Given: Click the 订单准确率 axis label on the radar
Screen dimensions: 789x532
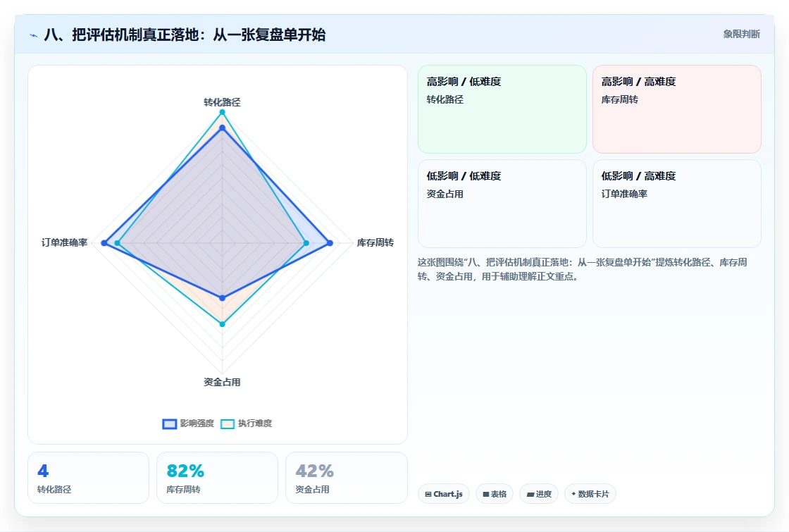Looking at the screenshot, I should click(64, 242).
